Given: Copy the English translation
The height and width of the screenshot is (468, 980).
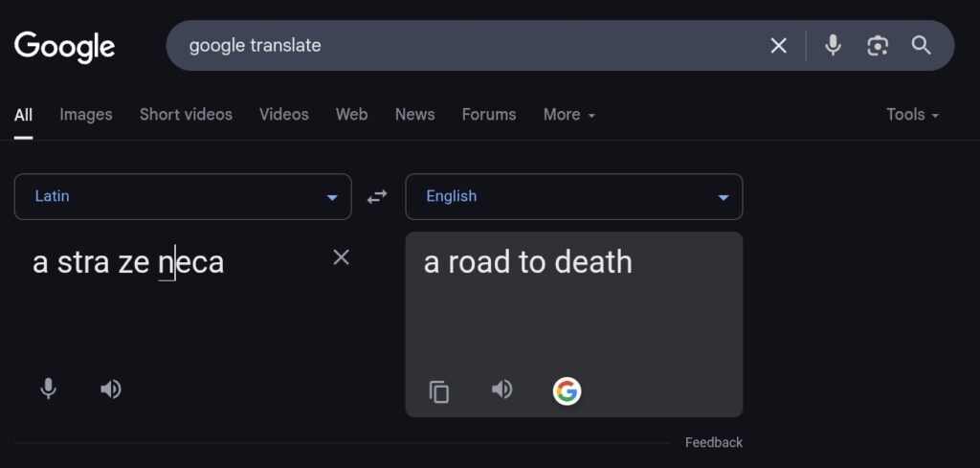Looking at the screenshot, I should pos(438,391).
